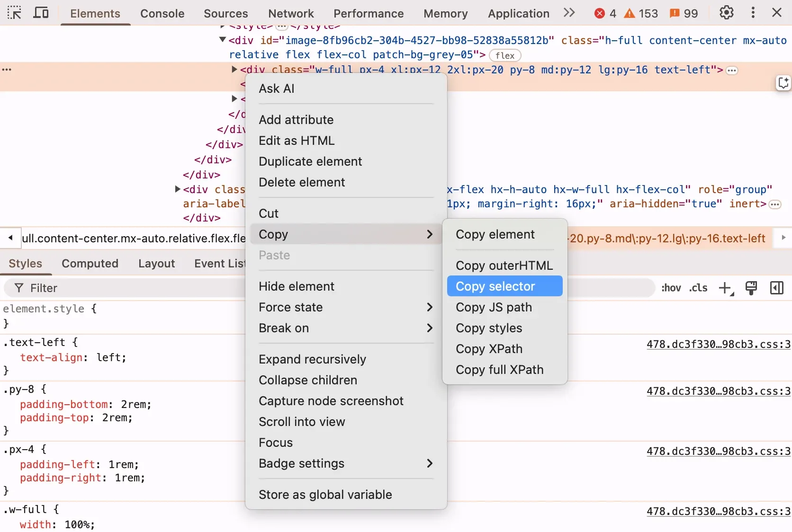Choose Ask AI in context menu
The image size is (792, 532).
(346, 89)
